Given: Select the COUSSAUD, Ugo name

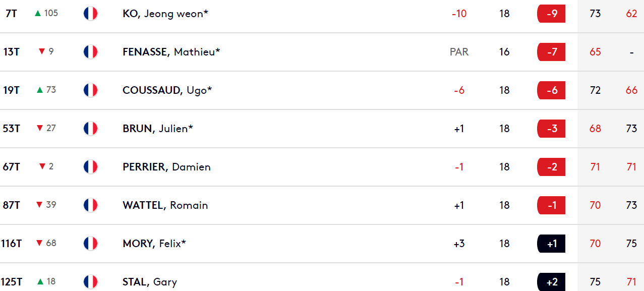Looking at the screenshot, I should point(167,90).
